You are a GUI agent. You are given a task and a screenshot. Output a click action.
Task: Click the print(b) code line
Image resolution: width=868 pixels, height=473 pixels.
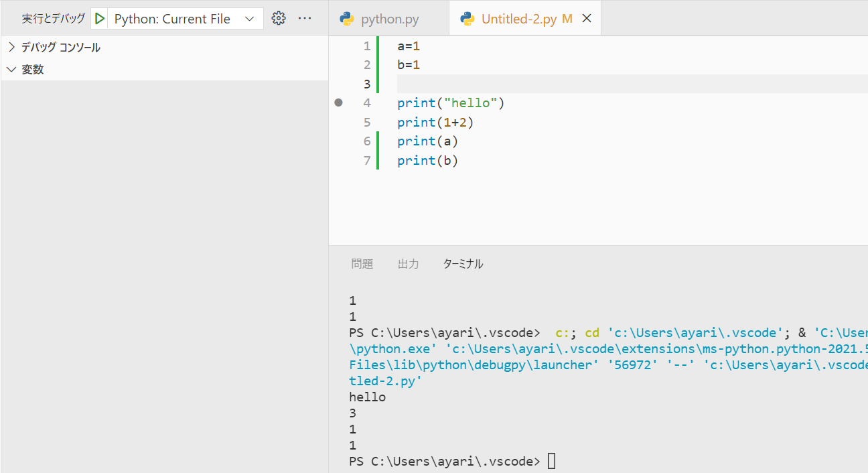pyautogui.click(x=428, y=161)
